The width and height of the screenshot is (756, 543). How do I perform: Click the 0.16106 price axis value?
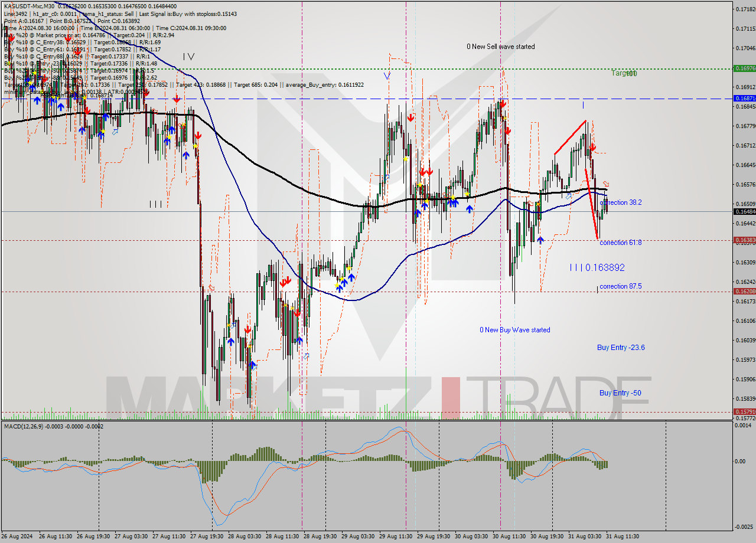coord(745,320)
